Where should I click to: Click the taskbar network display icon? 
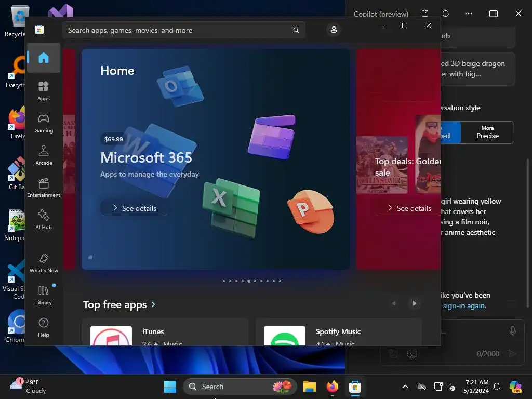[x=438, y=387]
